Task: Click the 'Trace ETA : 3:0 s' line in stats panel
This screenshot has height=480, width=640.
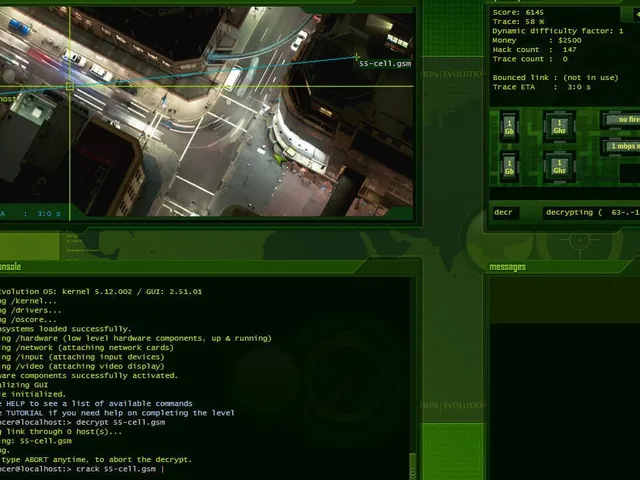Action: 542,87
